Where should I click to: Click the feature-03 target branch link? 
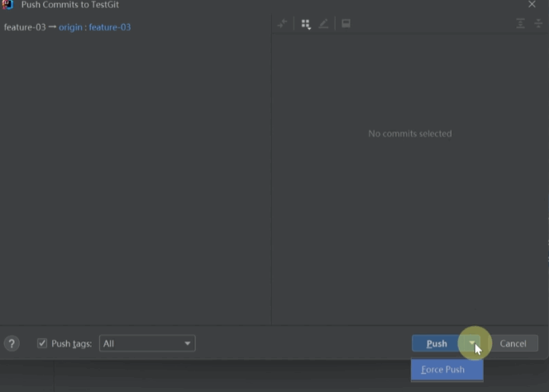(x=110, y=27)
